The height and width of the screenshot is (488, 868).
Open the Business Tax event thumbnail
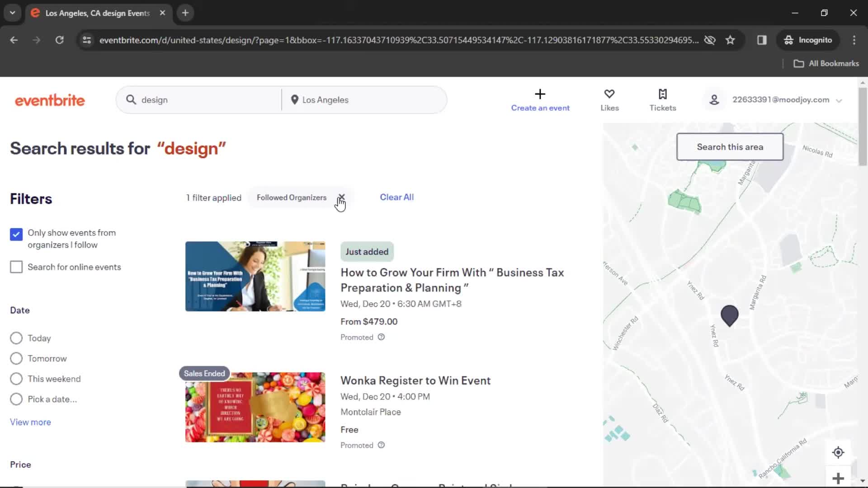pyautogui.click(x=255, y=276)
